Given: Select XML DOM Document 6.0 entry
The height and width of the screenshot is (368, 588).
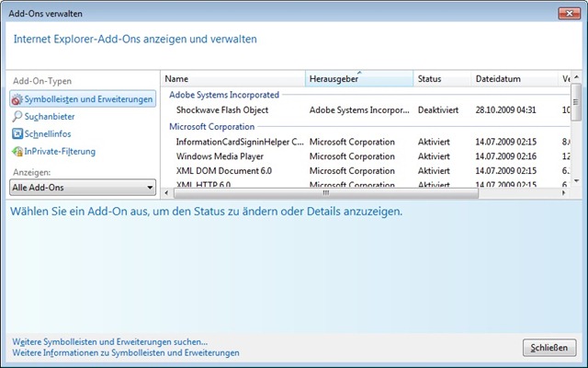Looking at the screenshot, I should tap(224, 171).
